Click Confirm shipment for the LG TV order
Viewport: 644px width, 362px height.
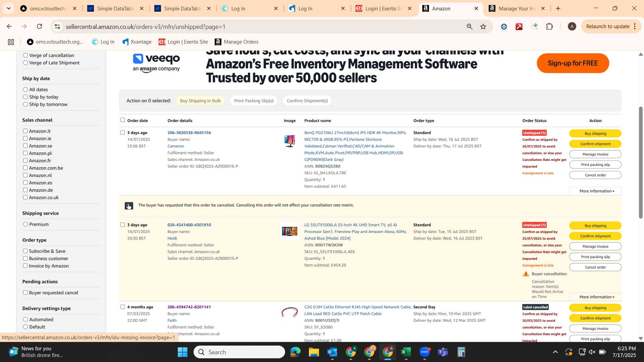point(595,236)
